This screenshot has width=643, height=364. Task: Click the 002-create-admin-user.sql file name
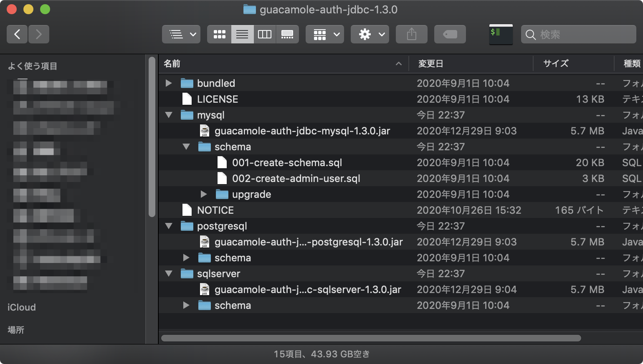(296, 178)
